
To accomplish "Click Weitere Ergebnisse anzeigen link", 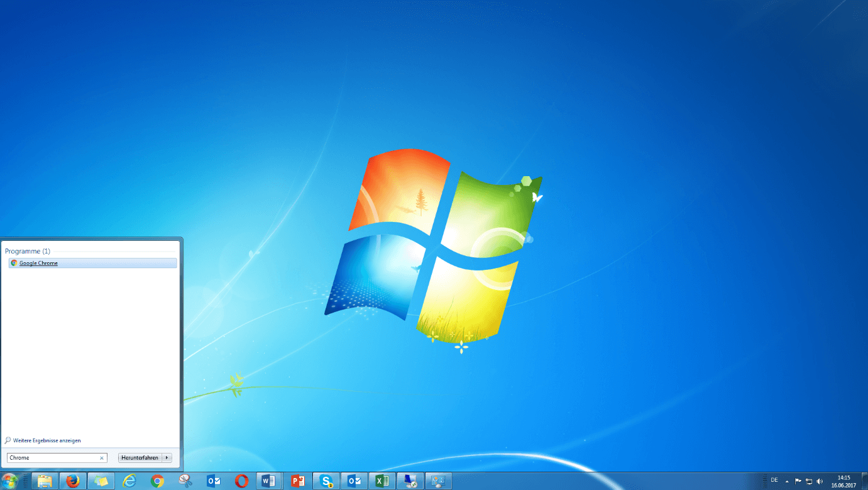I will pos(47,440).
